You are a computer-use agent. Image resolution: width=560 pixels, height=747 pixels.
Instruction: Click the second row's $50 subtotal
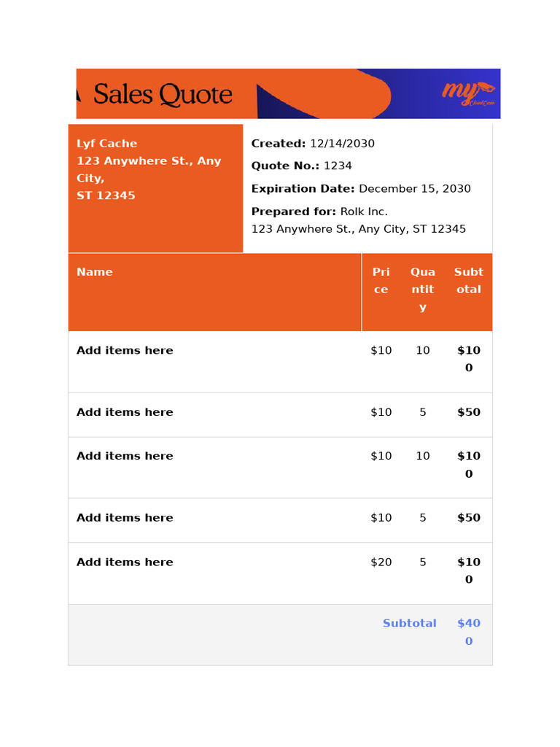469,412
